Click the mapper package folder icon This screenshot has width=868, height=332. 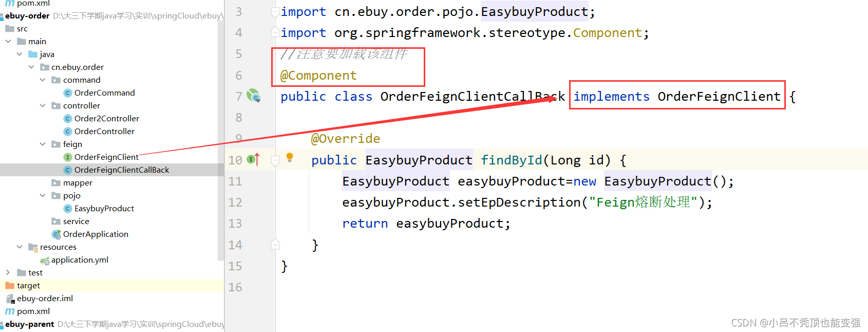point(56,183)
